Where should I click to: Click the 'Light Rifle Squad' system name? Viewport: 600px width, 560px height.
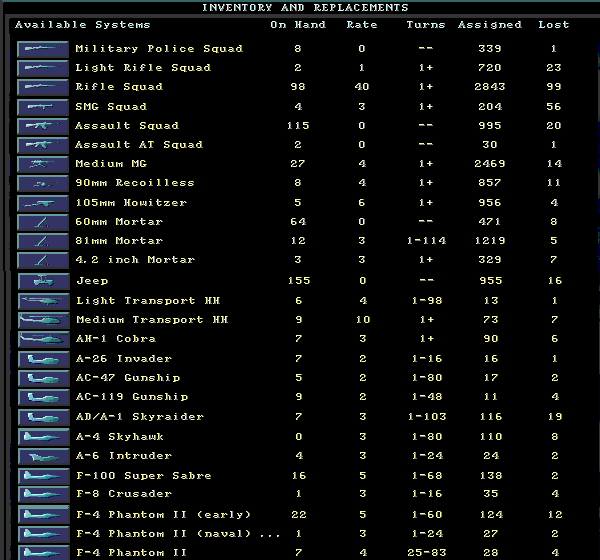coord(143,68)
